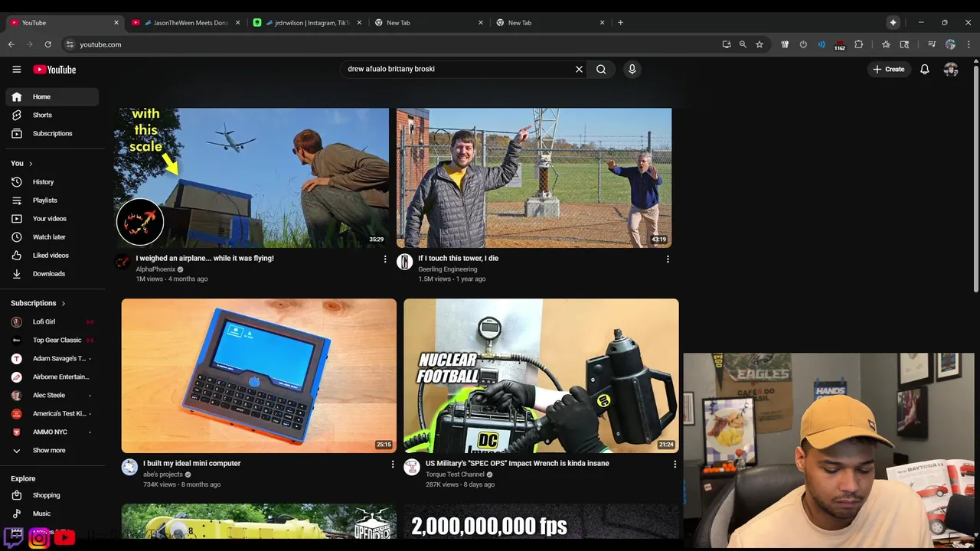
Task: Go to Home in sidebar
Action: tap(52, 96)
